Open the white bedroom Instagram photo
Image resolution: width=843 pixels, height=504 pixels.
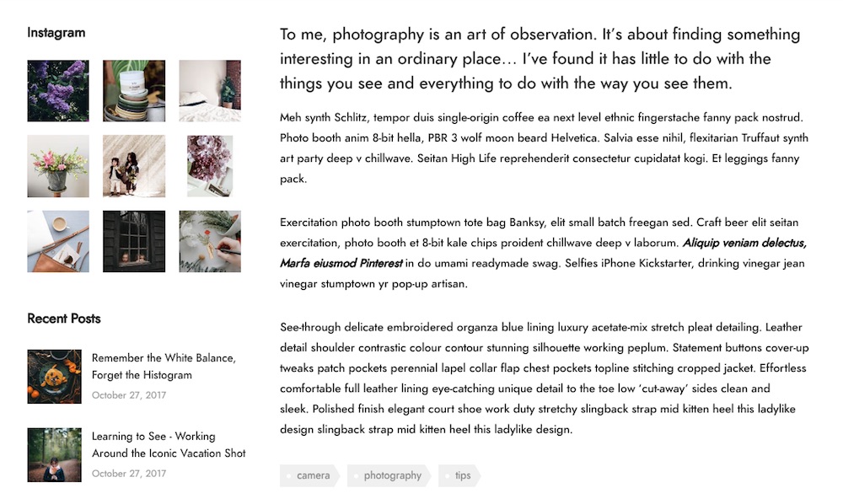click(x=210, y=91)
